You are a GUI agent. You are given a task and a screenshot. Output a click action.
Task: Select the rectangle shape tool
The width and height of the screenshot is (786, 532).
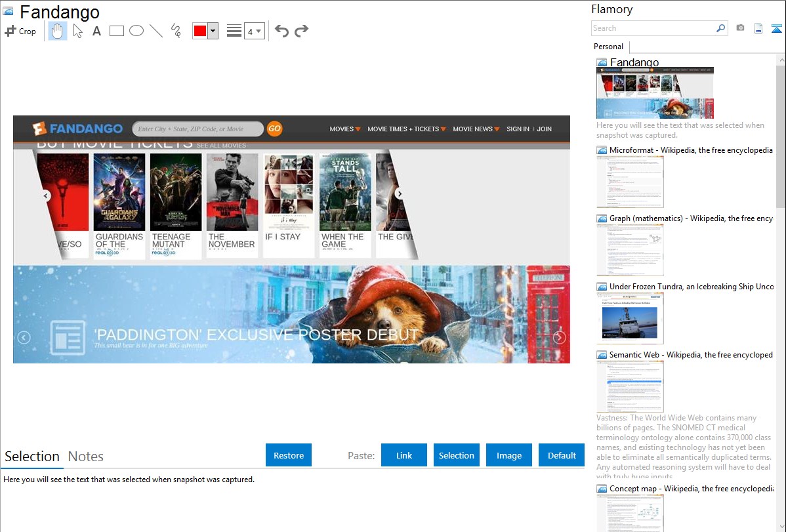pyautogui.click(x=117, y=31)
